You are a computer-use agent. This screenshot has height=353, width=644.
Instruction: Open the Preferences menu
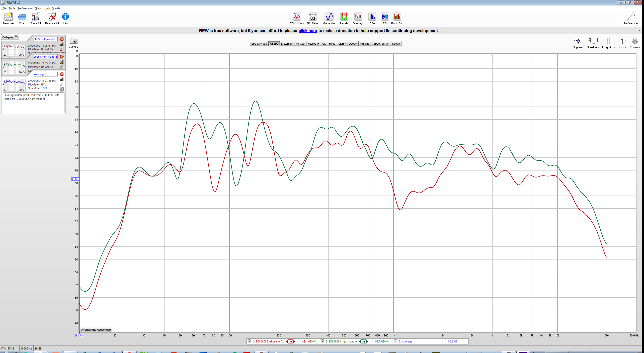[x=25, y=8]
